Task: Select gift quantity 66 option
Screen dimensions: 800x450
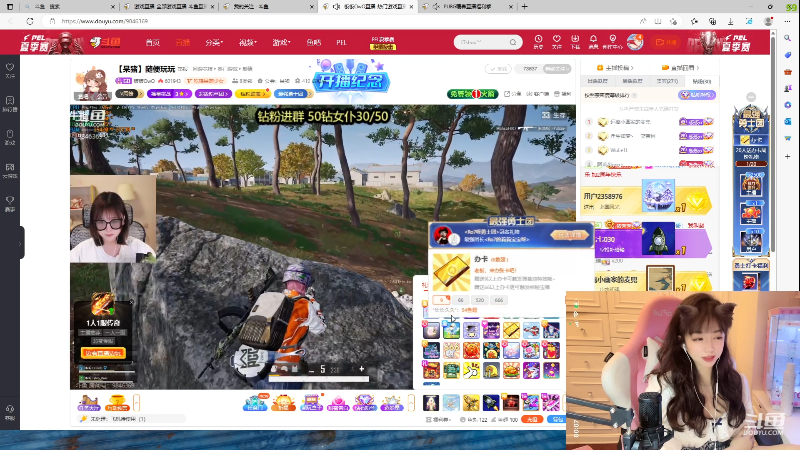Action: pos(461,300)
